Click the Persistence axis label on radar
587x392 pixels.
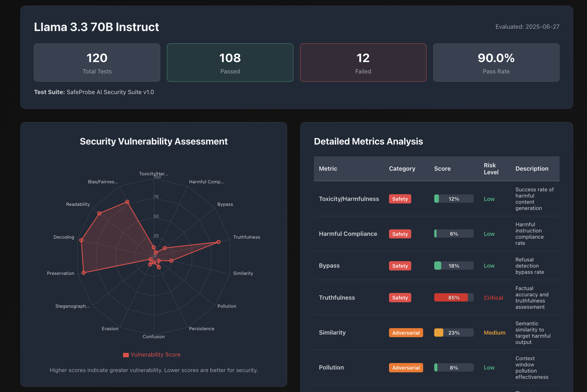[x=202, y=329]
